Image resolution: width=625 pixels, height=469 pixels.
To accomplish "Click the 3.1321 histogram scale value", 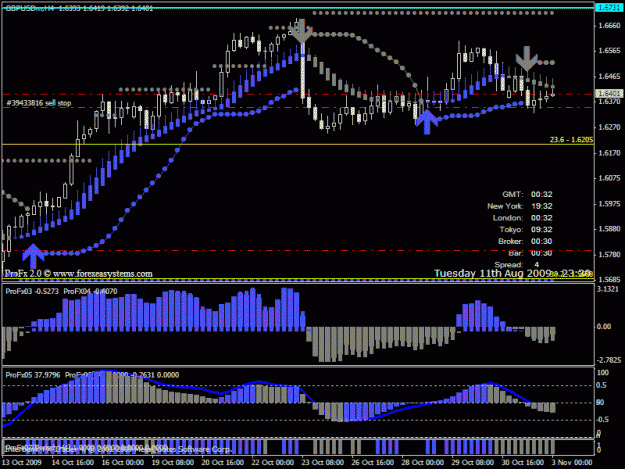I will point(608,289).
